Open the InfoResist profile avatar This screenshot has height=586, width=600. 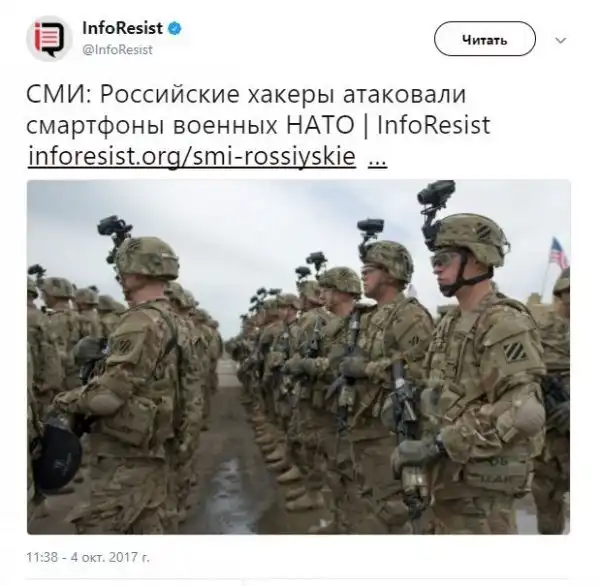(49, 38)
